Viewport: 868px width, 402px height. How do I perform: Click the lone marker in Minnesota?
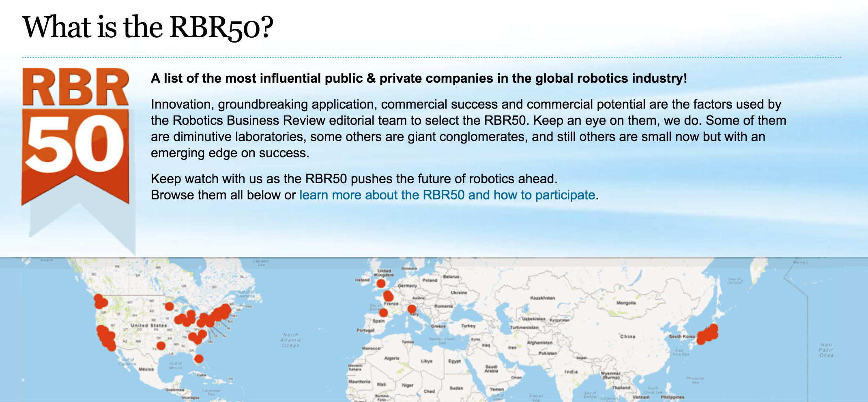(170, 306)
